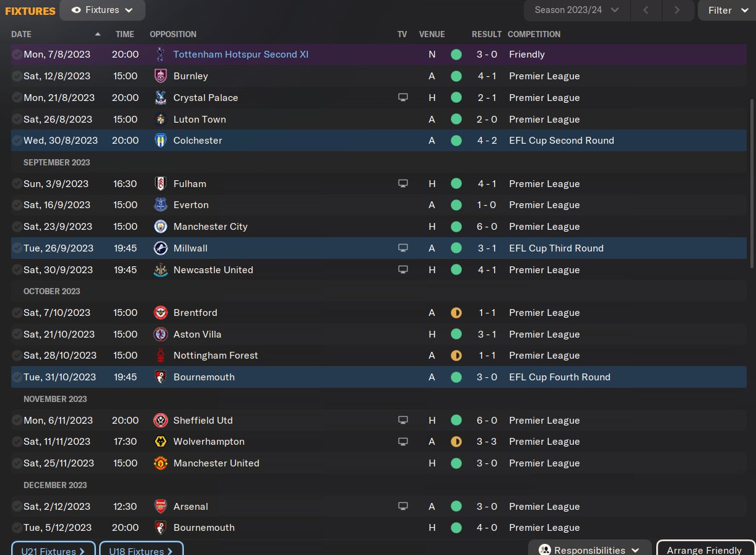The image size is (756, 555).
Task: Toggle the checkmark beside the Burnley fixture
Action: coord(17,76)
